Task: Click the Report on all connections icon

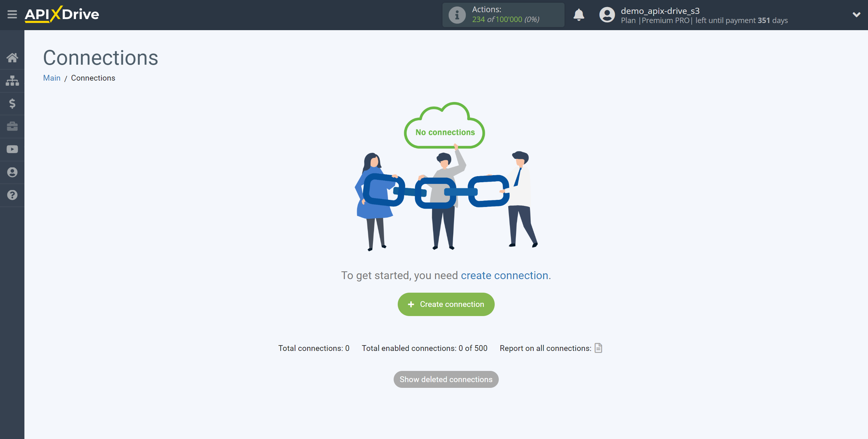Action: click(x=598, y=348)
